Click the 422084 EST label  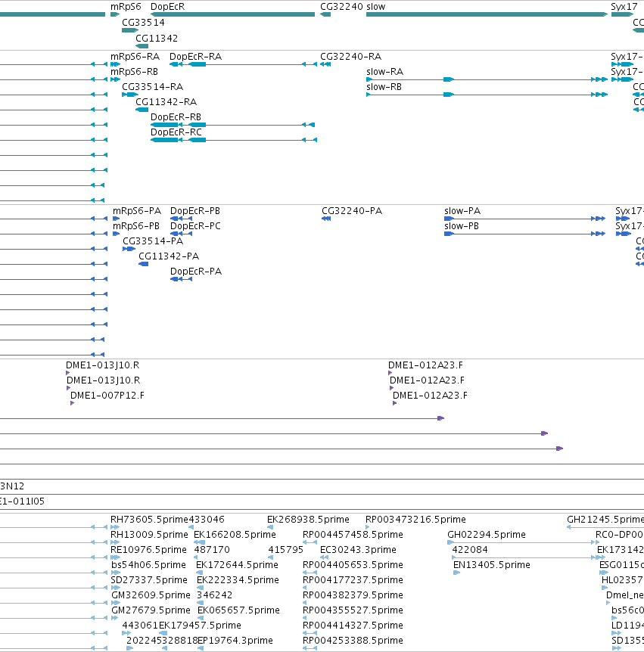point(470,550)
